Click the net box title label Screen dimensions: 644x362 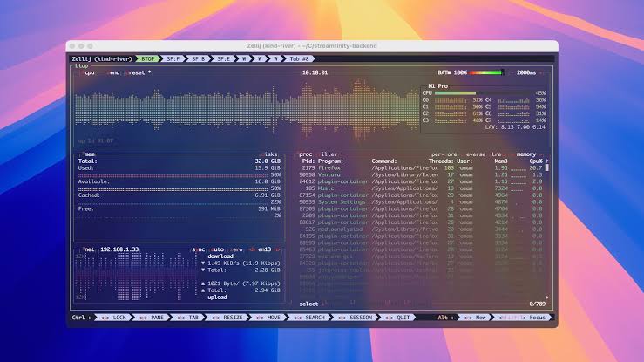89,249
